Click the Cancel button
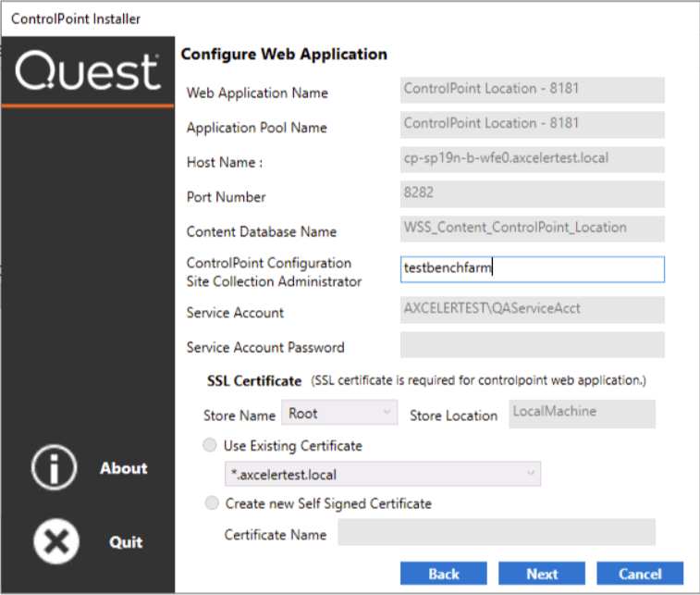This screenshot has height=595, width=700. (x=640, y=574)
